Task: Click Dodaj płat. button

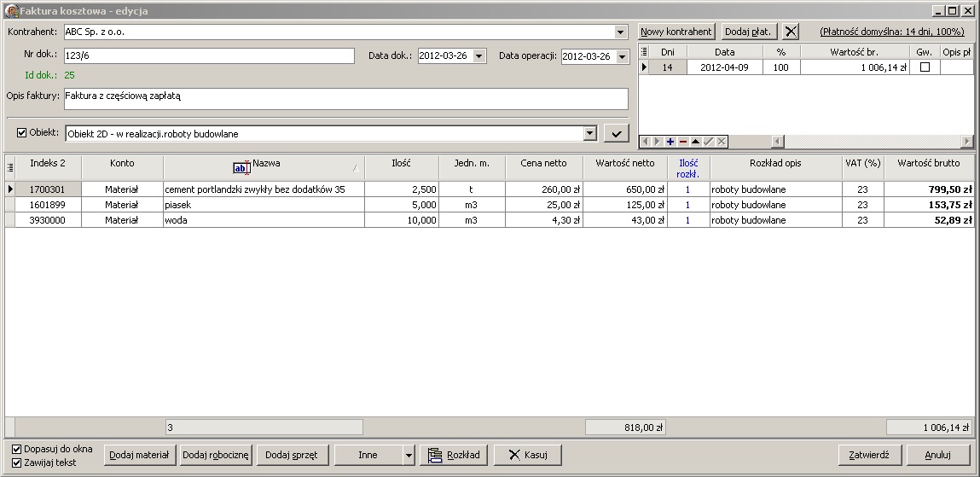Action: point(750,32)
